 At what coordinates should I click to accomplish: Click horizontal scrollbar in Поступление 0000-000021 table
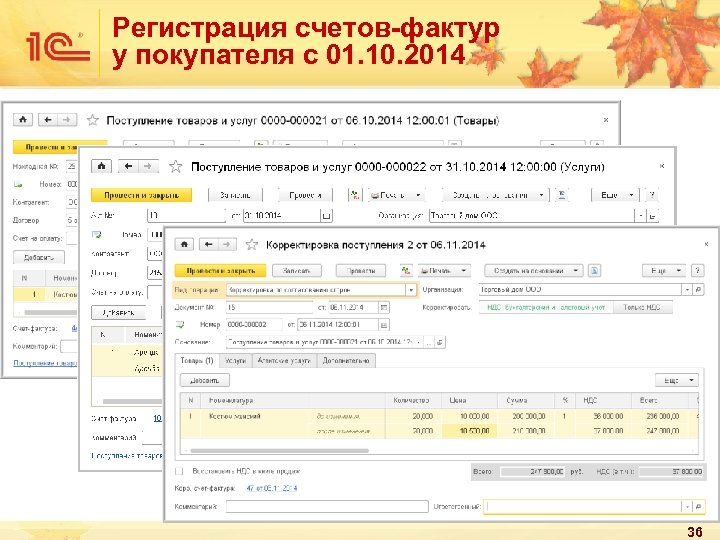coord(51,312)
